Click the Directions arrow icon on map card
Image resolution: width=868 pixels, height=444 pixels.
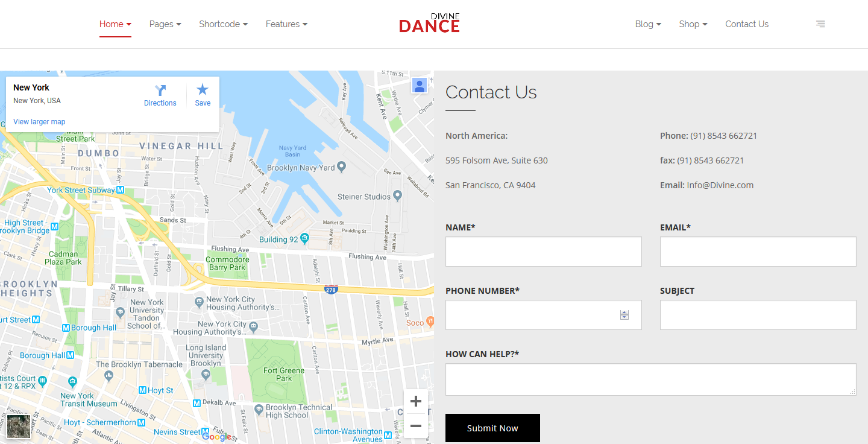[160, 90]
